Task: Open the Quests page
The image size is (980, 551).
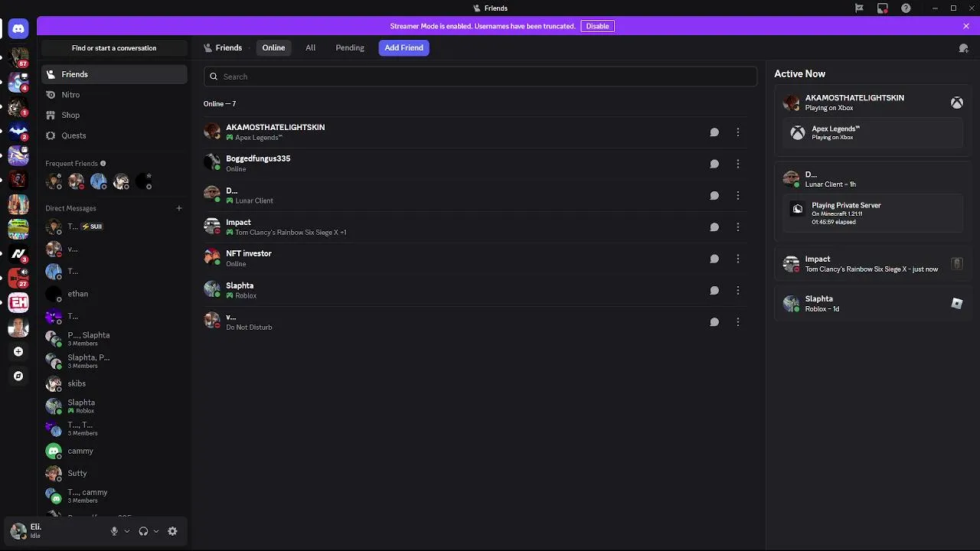Action: click(114, 135)
